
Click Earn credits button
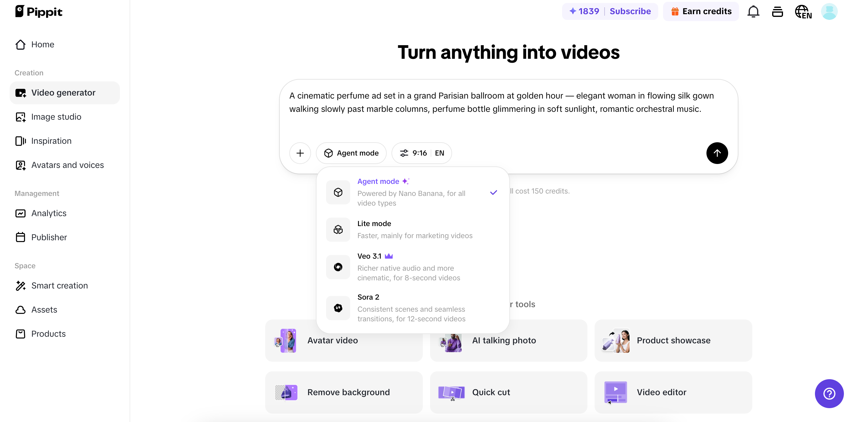coord(701,11)
